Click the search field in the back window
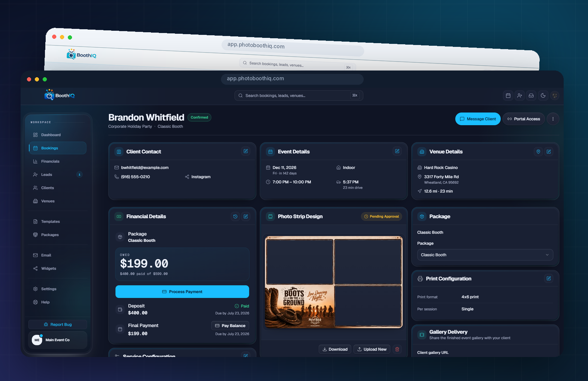Viewport: 588px width, 381px height. [298, 65]
